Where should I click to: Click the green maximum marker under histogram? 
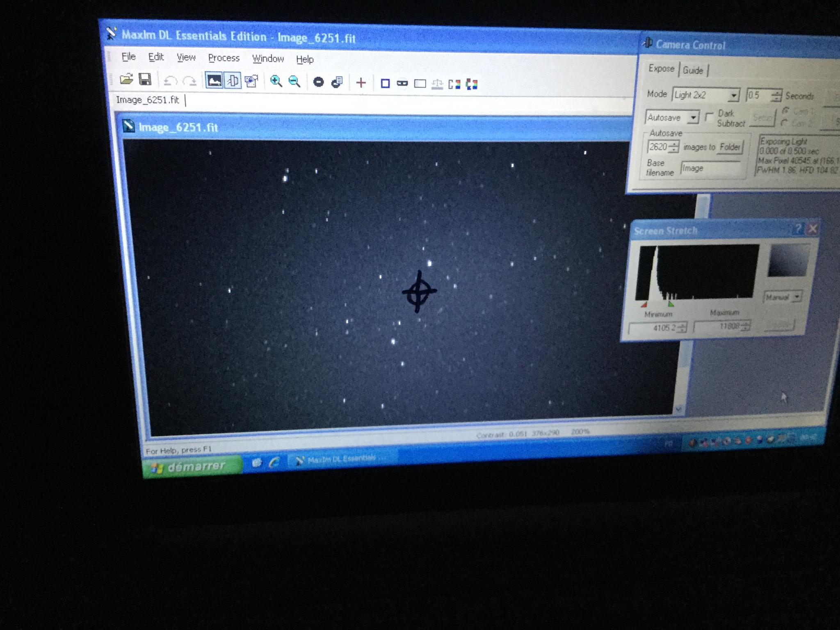click(670, 304)
